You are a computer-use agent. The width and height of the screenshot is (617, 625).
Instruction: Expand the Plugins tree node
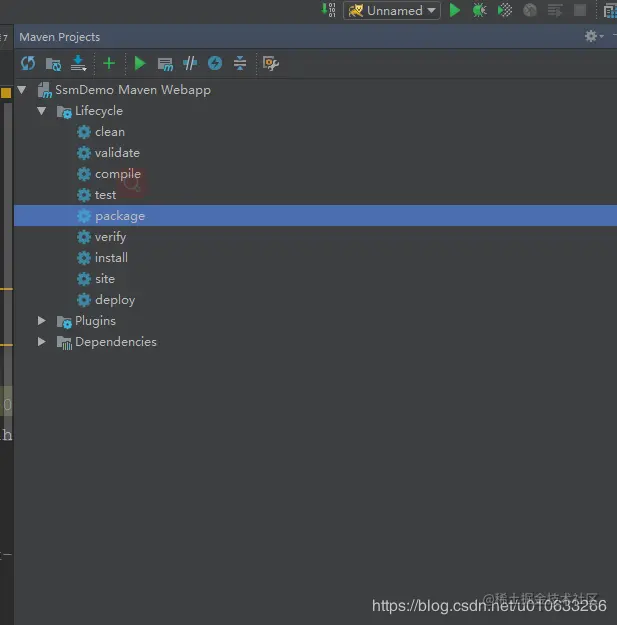point(41,320)
